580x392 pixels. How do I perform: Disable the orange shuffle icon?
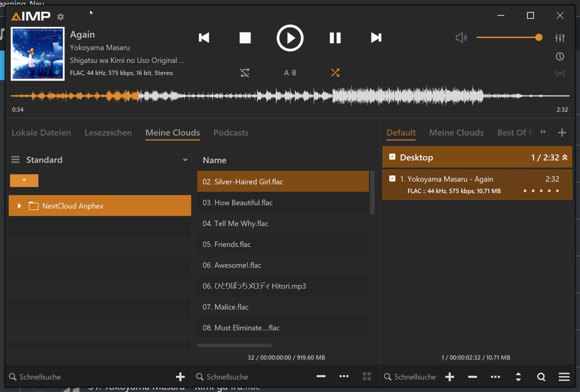[x=335, y=73]
